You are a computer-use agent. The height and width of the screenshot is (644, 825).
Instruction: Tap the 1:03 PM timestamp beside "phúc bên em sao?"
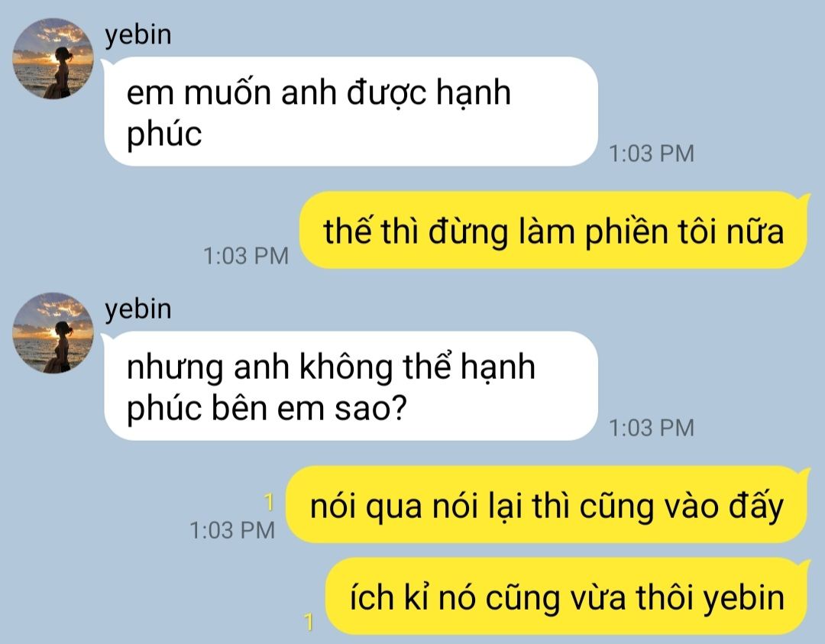[x=652, y=428]
